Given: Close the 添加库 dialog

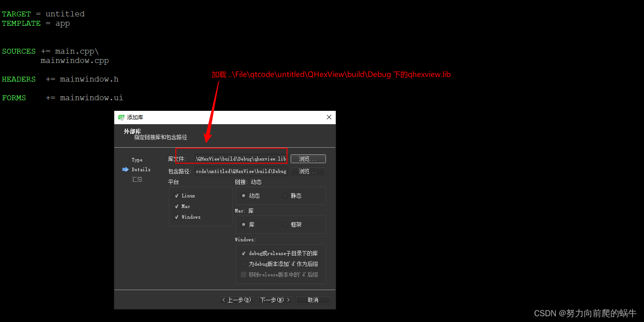Looking at the screenshot, I should point(329,117).
